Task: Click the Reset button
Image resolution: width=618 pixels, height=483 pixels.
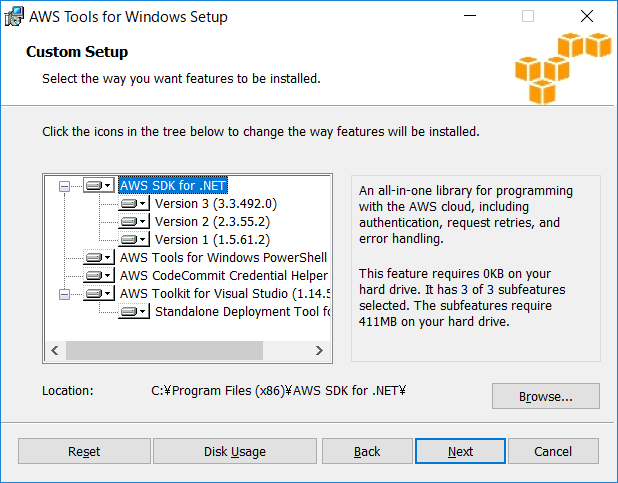Action: (x=84, y=451)
